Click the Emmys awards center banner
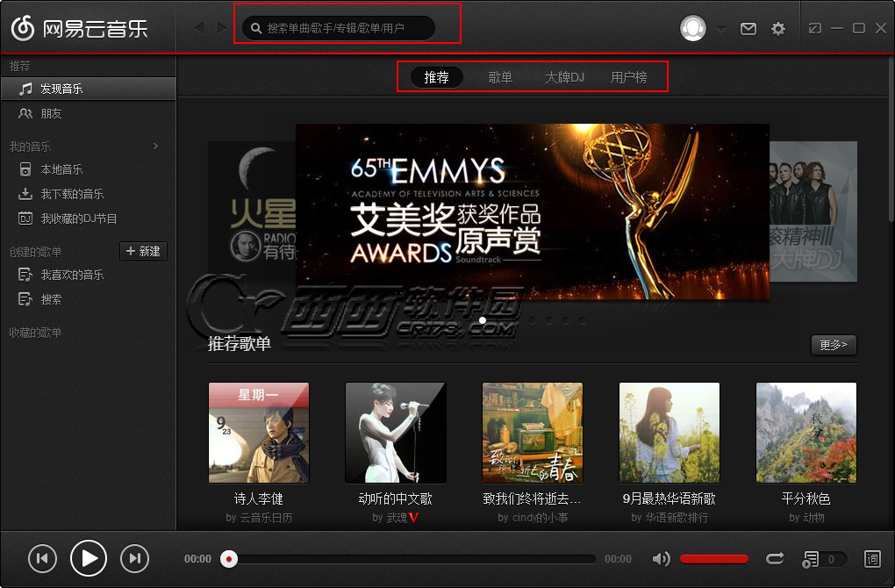This screenshot has width=895, height=588. [532, 212]
